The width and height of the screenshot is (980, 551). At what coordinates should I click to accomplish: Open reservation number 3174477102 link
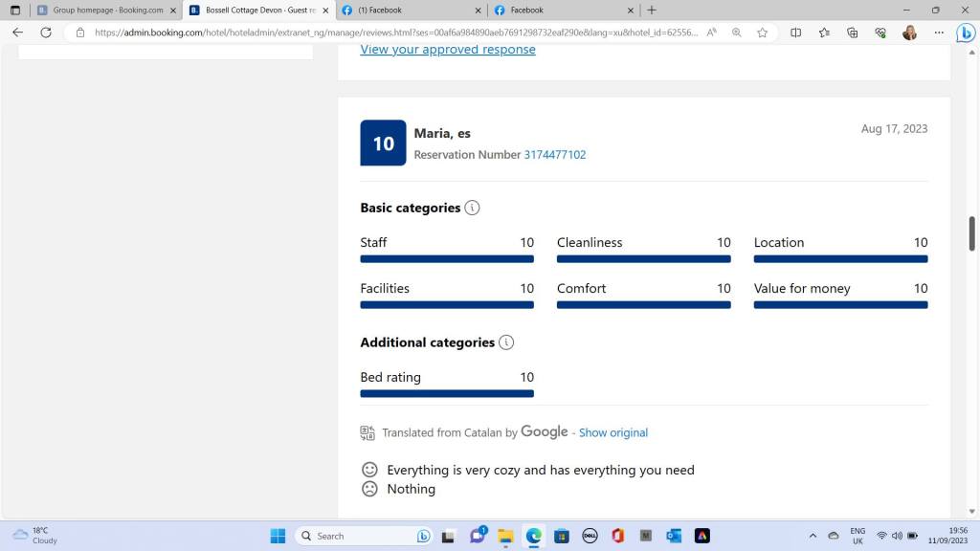tap(554, 155)
